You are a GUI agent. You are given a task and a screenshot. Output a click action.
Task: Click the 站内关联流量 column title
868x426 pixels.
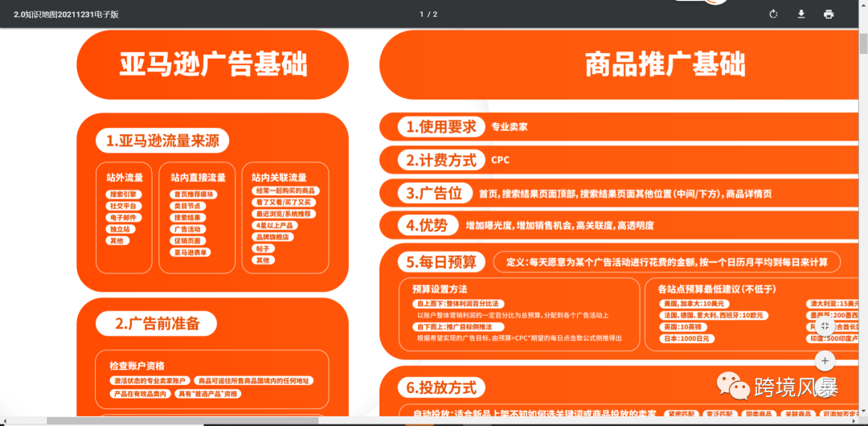click(x=279, y=178)
